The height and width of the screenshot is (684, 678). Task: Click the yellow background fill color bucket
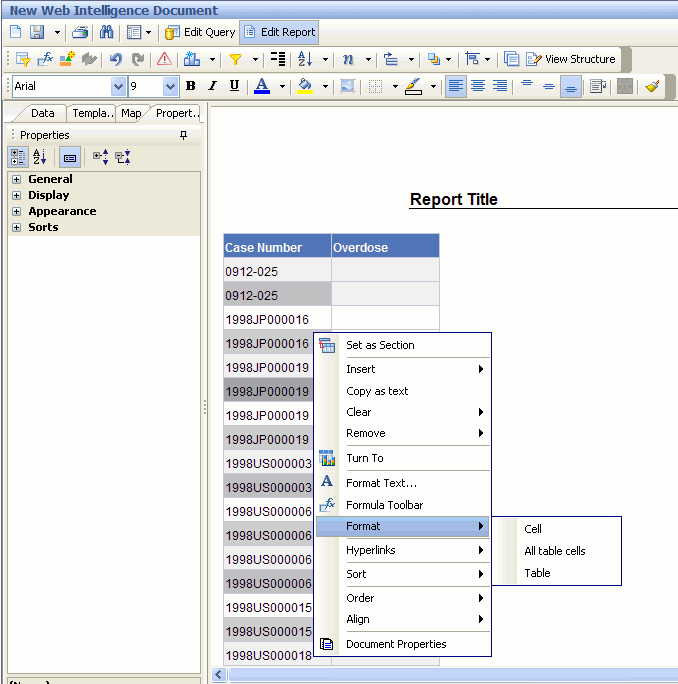[305, 86]
